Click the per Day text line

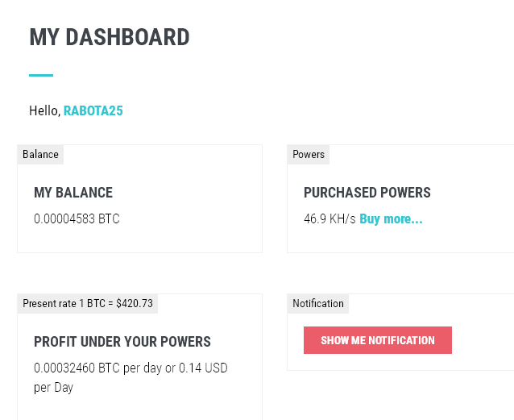tap(53, 387)
